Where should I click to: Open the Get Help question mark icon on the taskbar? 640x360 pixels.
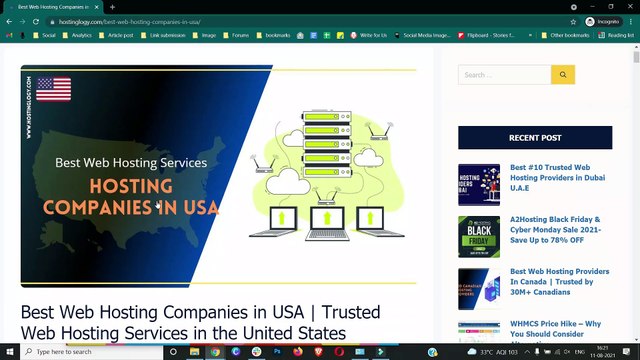tap(433, 351)
